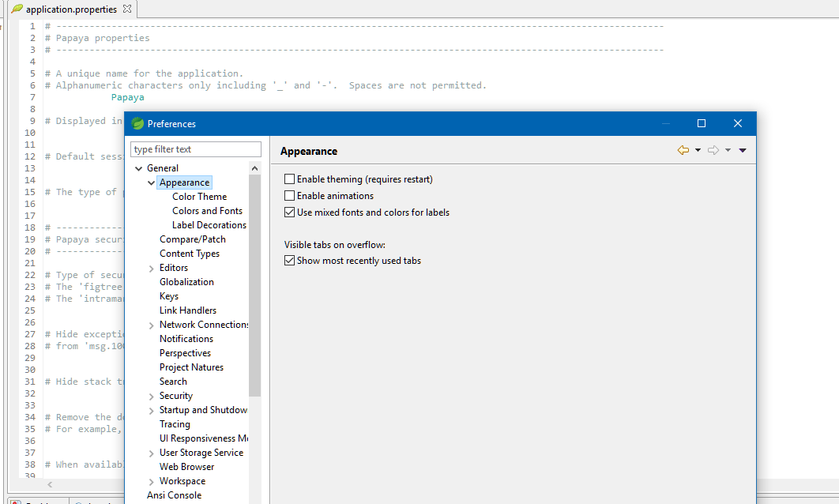Click the forward navigation arrow in Preferences
Screen dimensions: 839x504
click(713, 150)
